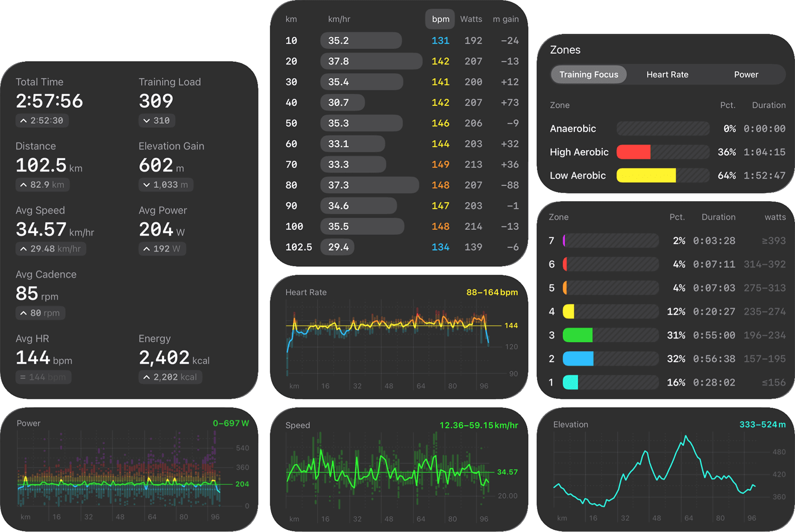This screenshot has height=532, width=795.
Task: Select the 35.2 km/hr speed pill
Action: [361, 40]
